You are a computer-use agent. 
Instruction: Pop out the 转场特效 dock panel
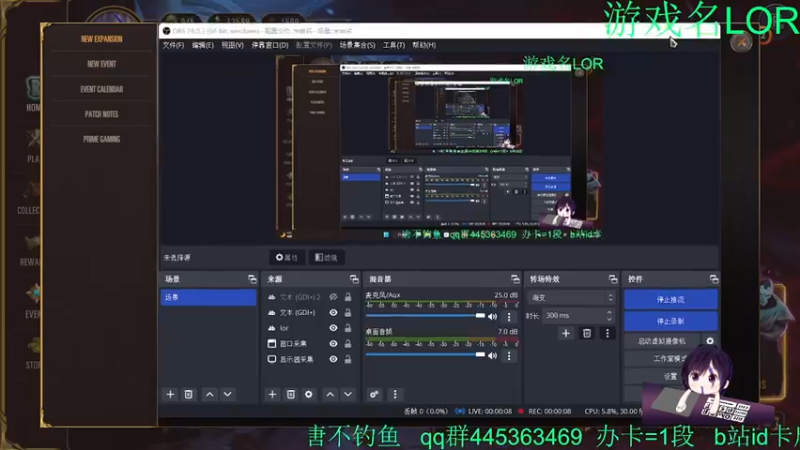[613, 279]
